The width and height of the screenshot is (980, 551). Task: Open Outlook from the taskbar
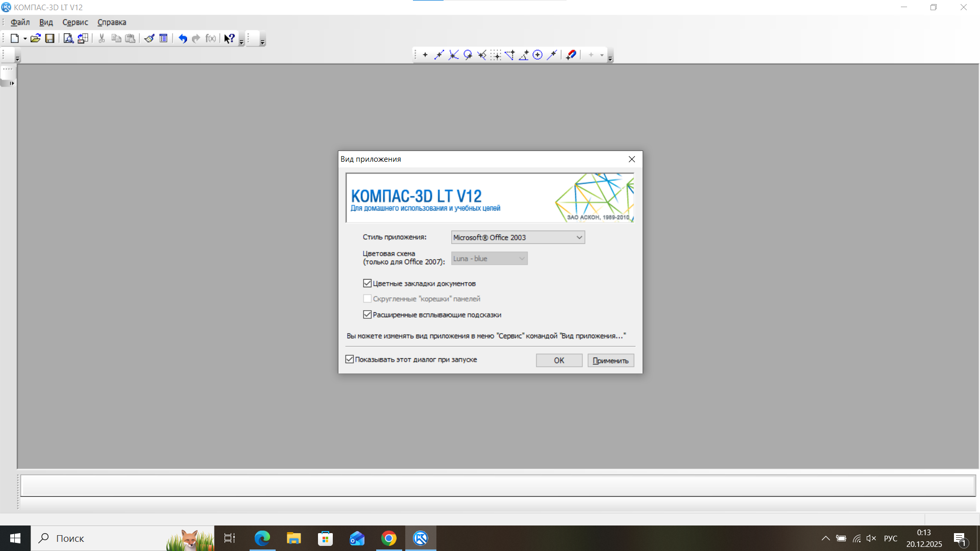[x=357, y=538]
